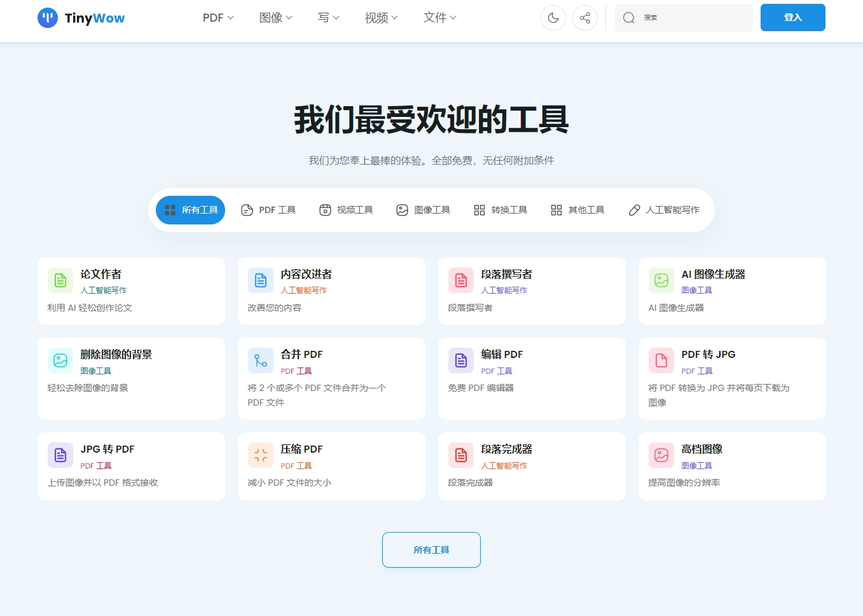Click description 上传图像并以 PDF 格式接收

[x=103, y=483]
